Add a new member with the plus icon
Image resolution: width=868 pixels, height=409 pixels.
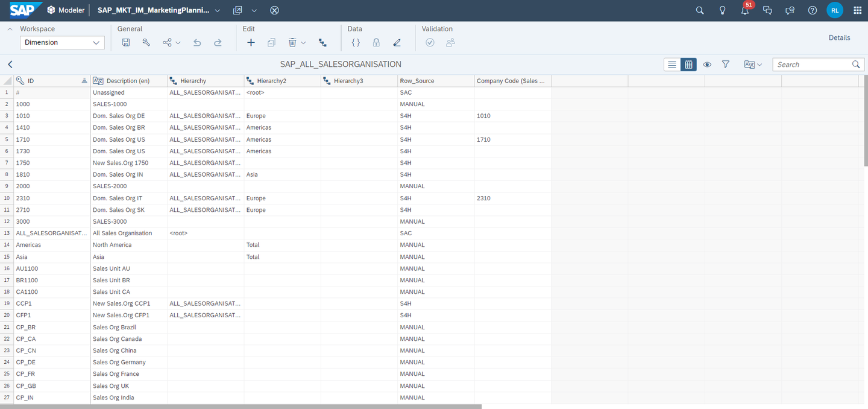251,43
